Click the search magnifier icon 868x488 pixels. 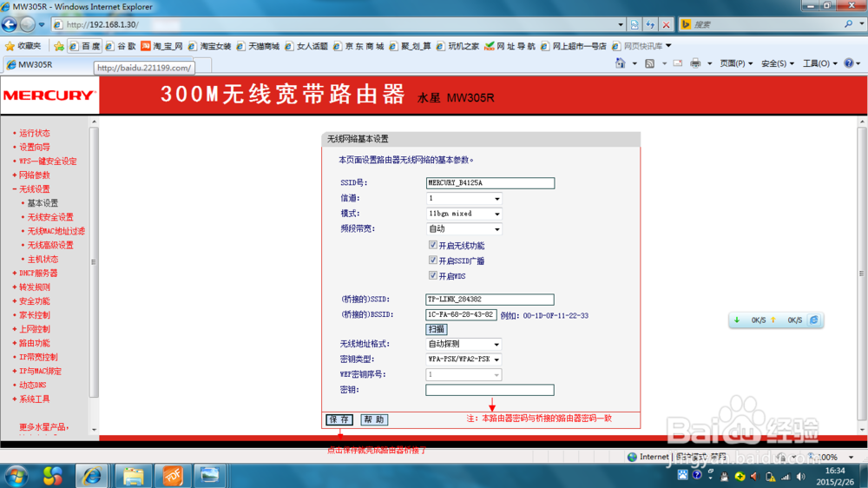coord(848,24)
